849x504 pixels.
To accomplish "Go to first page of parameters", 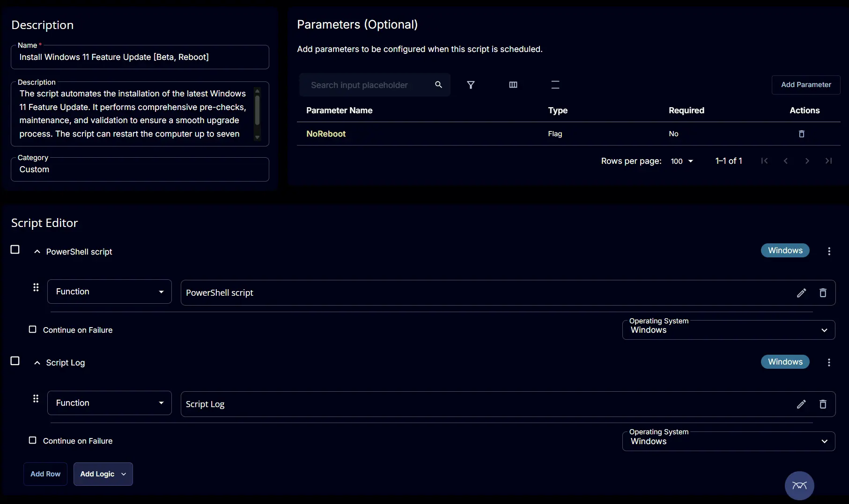I will click(x=764, y=161).
